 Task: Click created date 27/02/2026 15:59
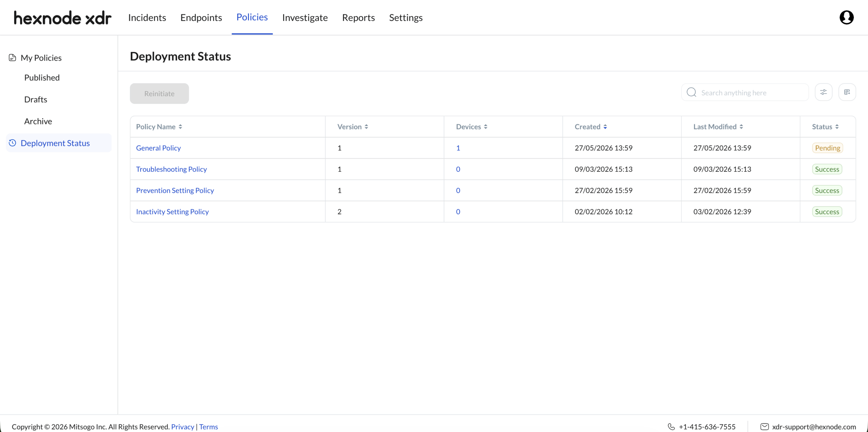tap(604, 190)
